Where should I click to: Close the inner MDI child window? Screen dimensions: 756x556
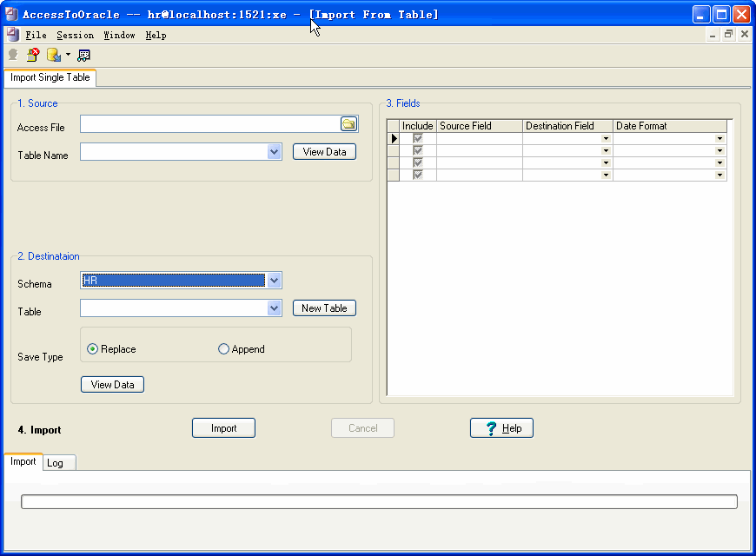tap(745, 34)
